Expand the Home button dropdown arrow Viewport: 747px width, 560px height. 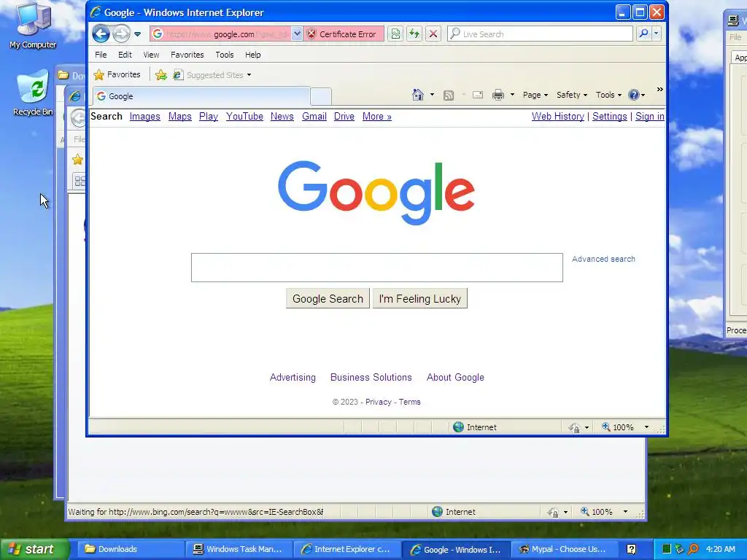pos(432,95)
